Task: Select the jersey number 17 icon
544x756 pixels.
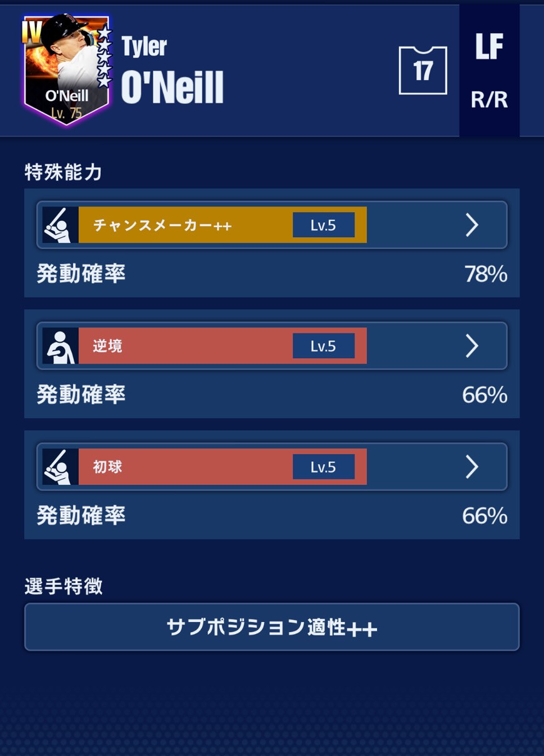Action: pyautogui.click(x=423, y=71)
